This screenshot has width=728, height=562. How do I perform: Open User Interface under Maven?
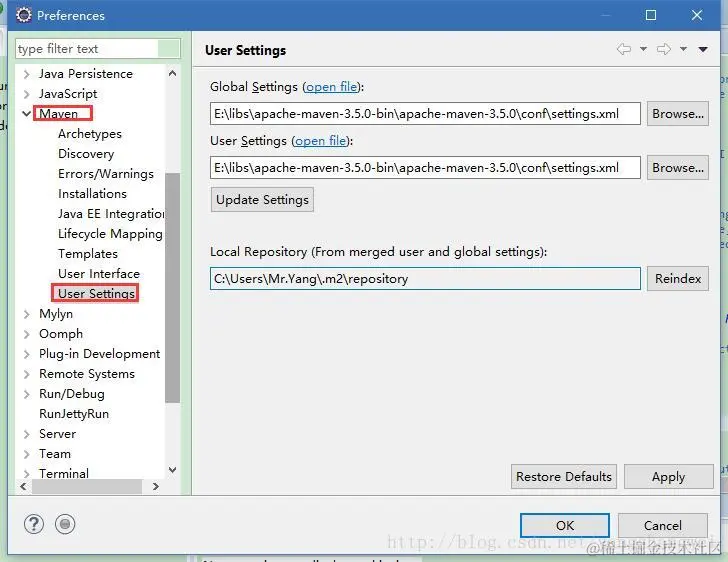pos(99,274)
